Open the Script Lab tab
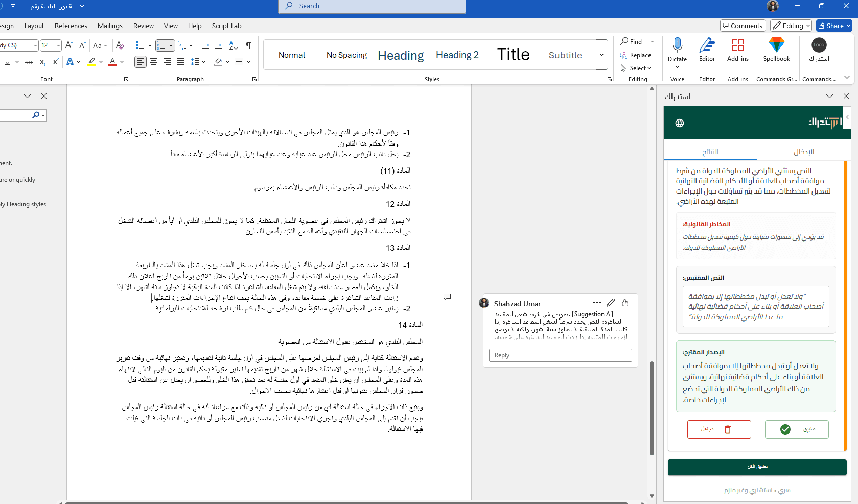 click(226, 26)
